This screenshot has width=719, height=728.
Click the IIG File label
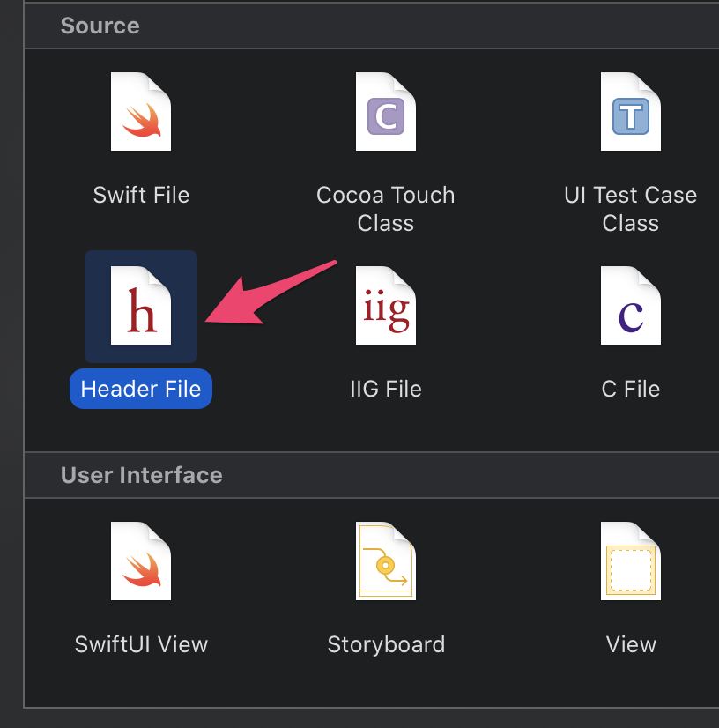tap(386, 389)
